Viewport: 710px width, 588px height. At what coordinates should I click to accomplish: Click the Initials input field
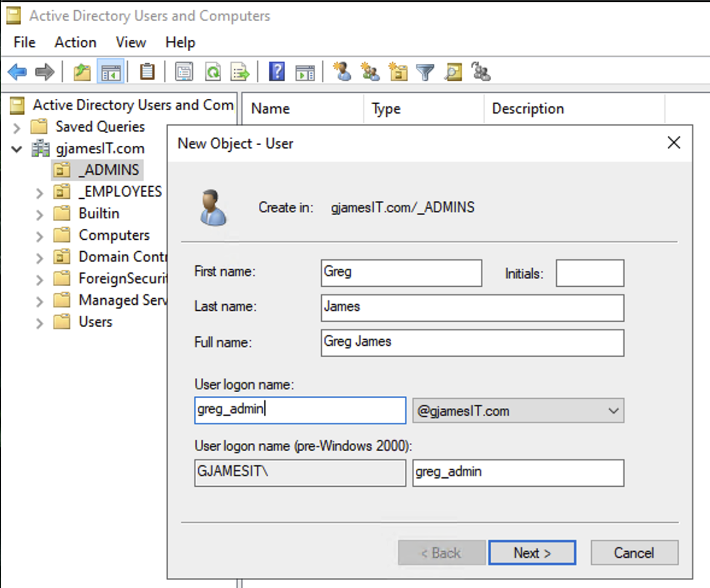tap(589, 273)
